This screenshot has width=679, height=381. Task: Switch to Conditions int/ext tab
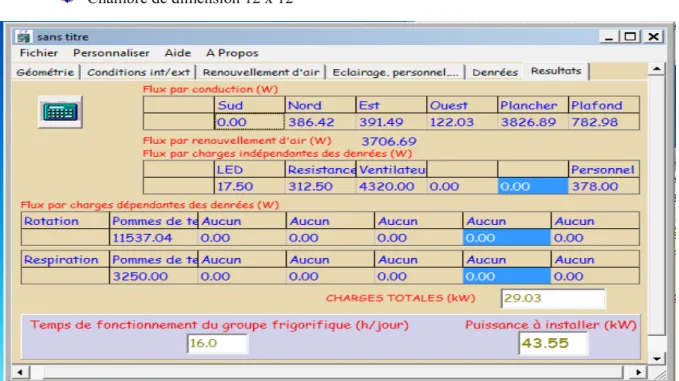139,72
